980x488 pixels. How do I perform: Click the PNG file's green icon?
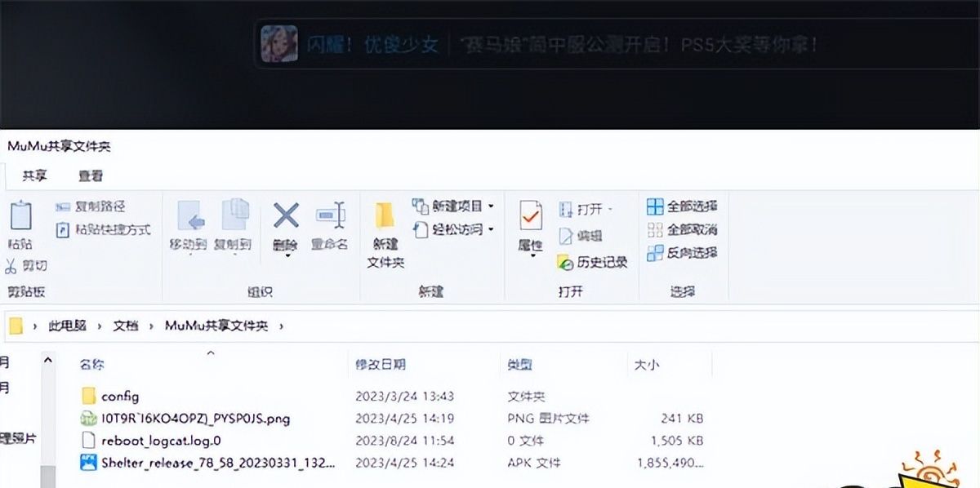[89, 419]
